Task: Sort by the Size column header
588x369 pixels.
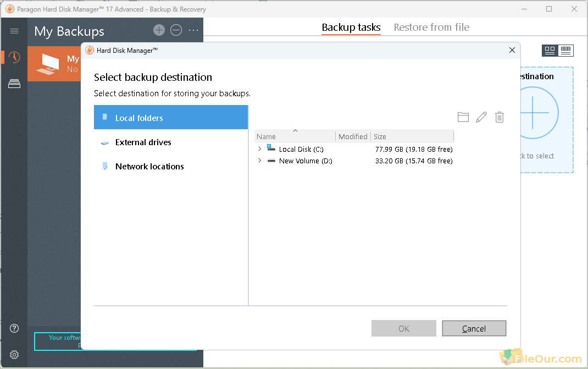Action: coord(412,136)
